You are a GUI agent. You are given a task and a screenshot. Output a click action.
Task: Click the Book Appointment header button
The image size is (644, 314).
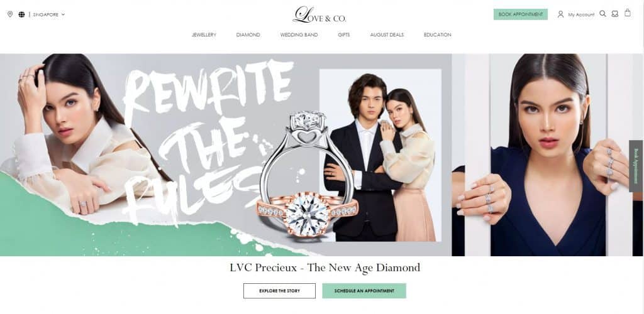tap(520, 14)
